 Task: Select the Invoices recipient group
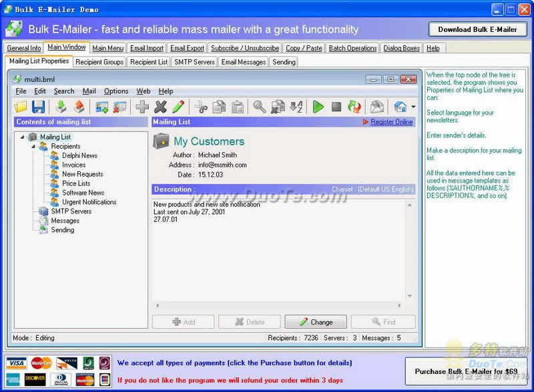(x=74, y=165)
